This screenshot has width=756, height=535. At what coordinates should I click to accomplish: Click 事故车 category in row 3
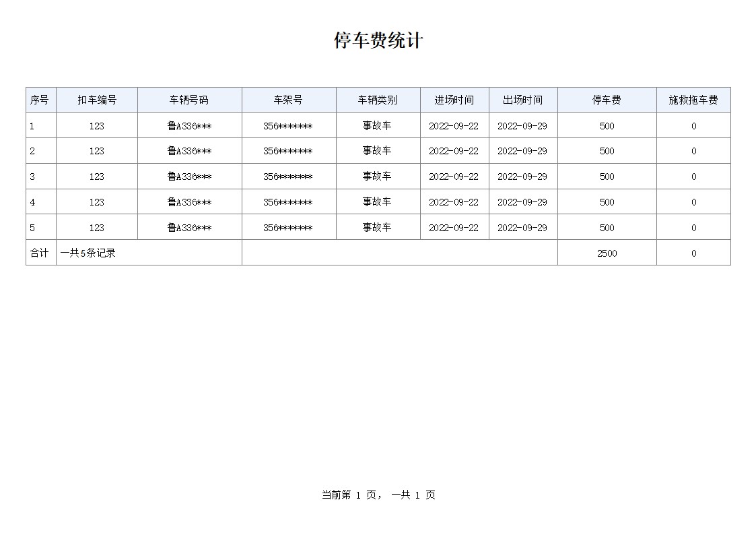pyautogui.click(x=377, y=176)
